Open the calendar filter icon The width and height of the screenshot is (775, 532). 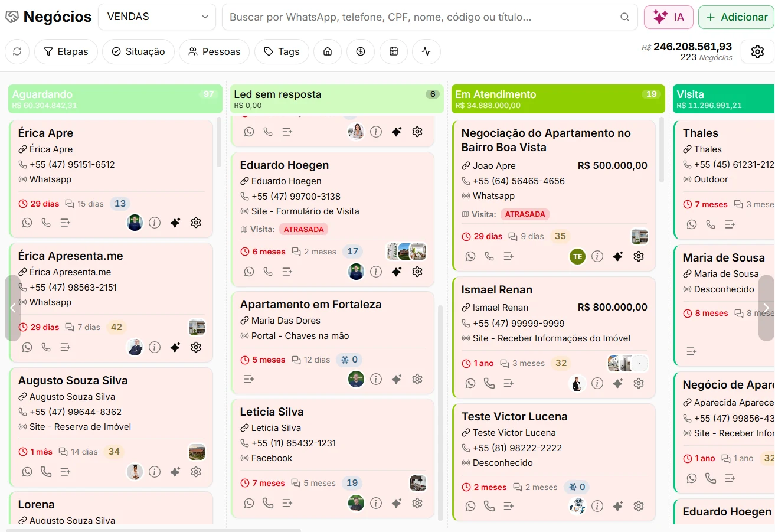click(394, 52)
